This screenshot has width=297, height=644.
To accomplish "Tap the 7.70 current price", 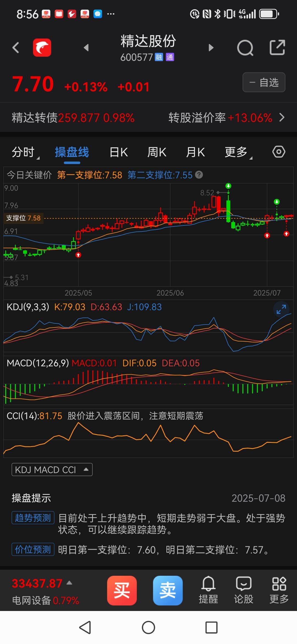I will point(33,84).
